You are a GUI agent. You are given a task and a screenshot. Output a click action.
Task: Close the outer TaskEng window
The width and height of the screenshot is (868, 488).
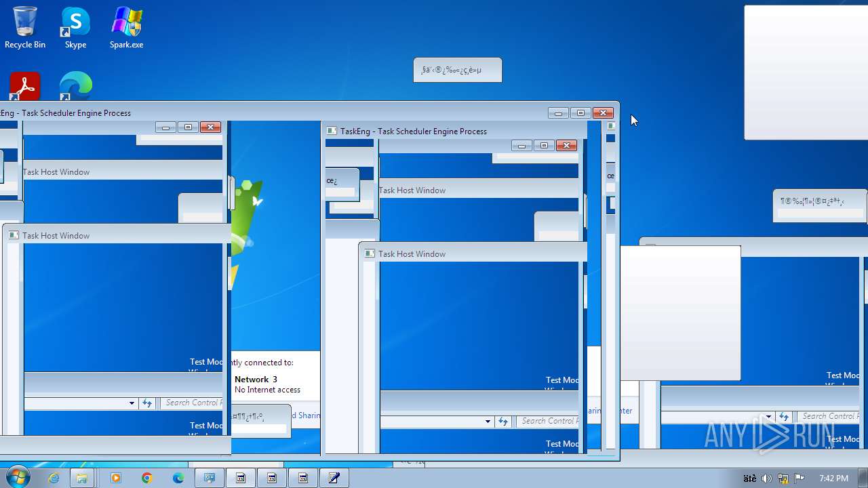pos(603,113)
